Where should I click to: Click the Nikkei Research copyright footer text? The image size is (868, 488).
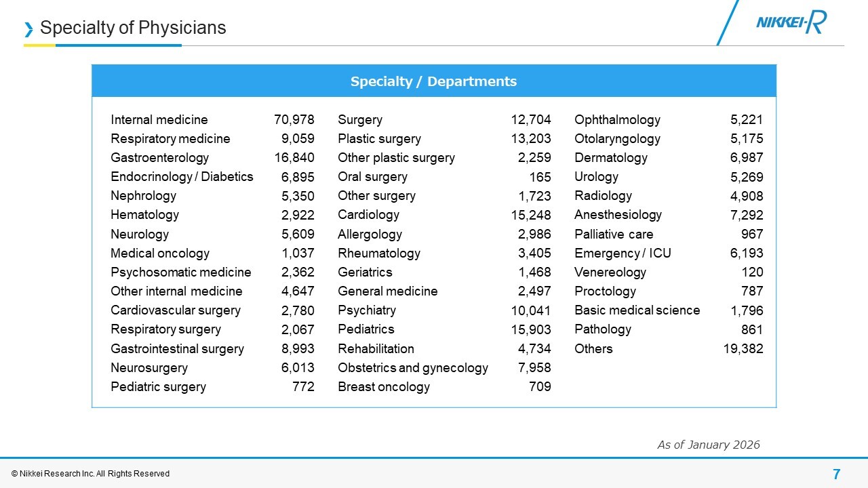coord(90,474)
